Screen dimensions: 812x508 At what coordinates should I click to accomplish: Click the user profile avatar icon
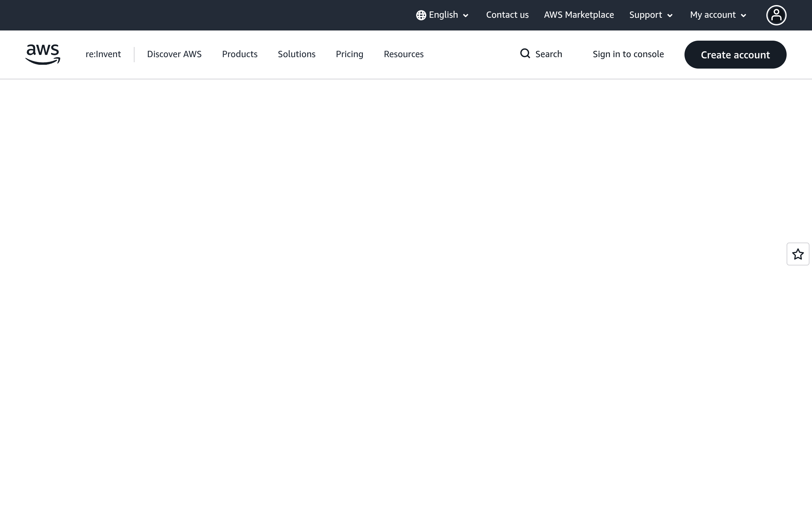tap(776, 15)
